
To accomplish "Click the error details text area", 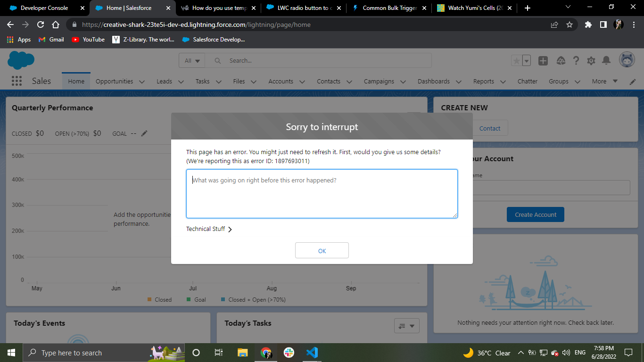I will [x=322, y=193].
